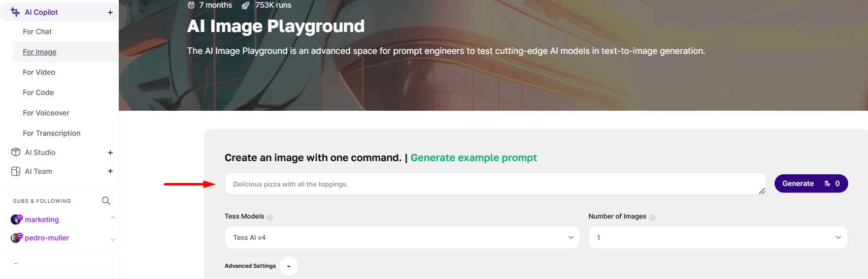Click the AI Studio cube icon
The image size is (868, 279).
(x=16, y=152)
